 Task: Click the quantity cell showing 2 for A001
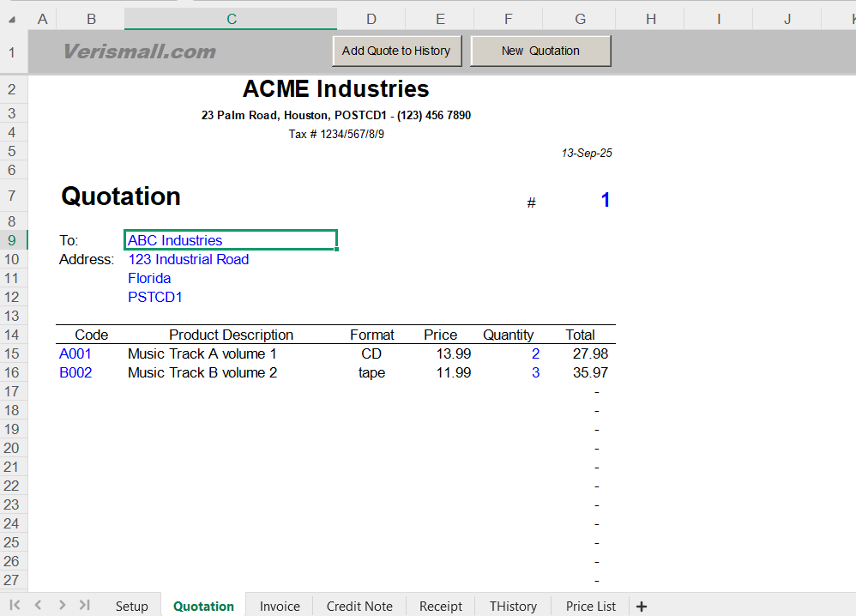point(534,353)
